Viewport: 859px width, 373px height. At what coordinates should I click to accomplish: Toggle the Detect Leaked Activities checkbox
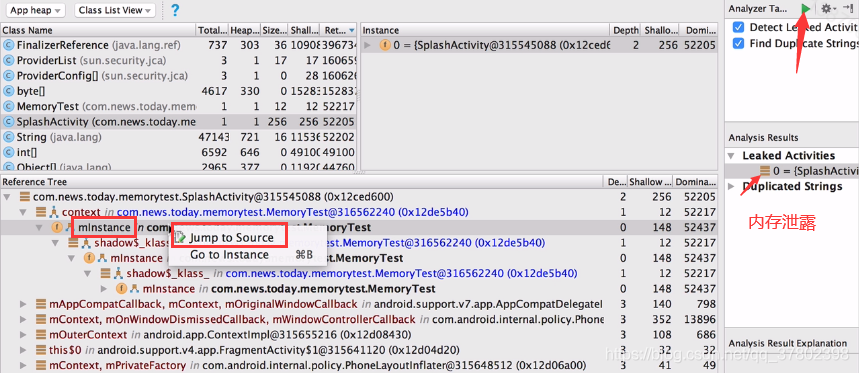tap(738, 27)
